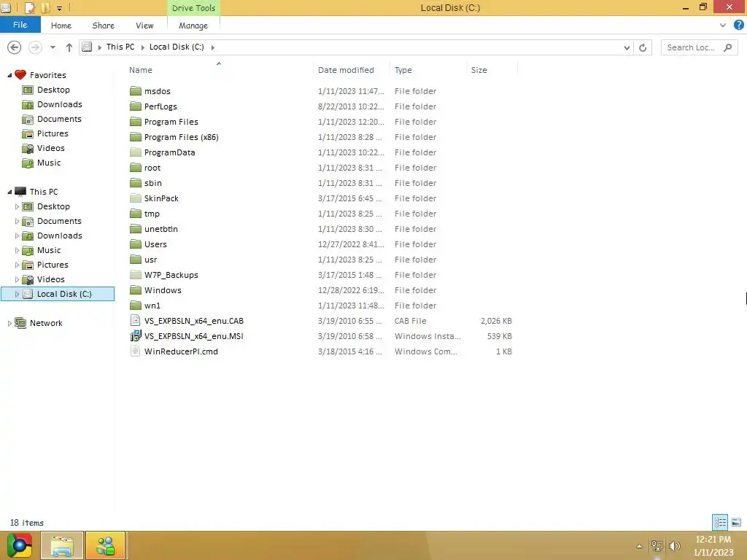Select the Network icon in sidebar
This screenshot has height=560, width=747.
coord(20,323)
